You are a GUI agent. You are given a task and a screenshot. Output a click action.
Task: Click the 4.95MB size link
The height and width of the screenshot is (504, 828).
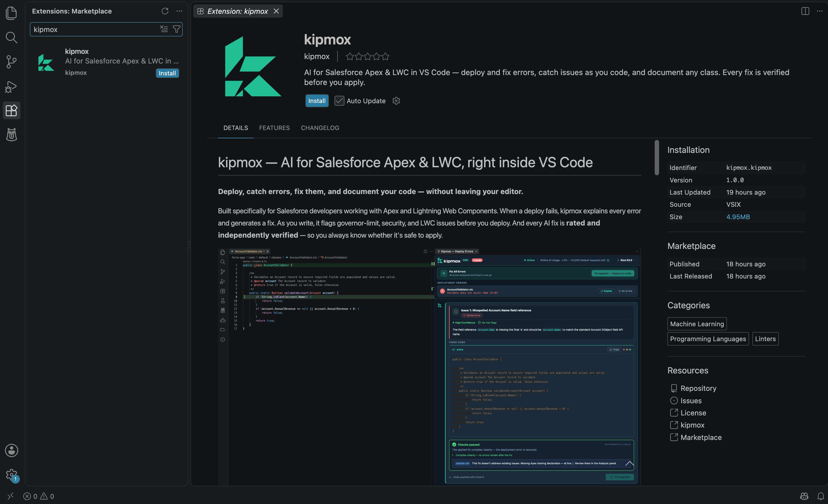pyautogui.click(x=738, y=217)
